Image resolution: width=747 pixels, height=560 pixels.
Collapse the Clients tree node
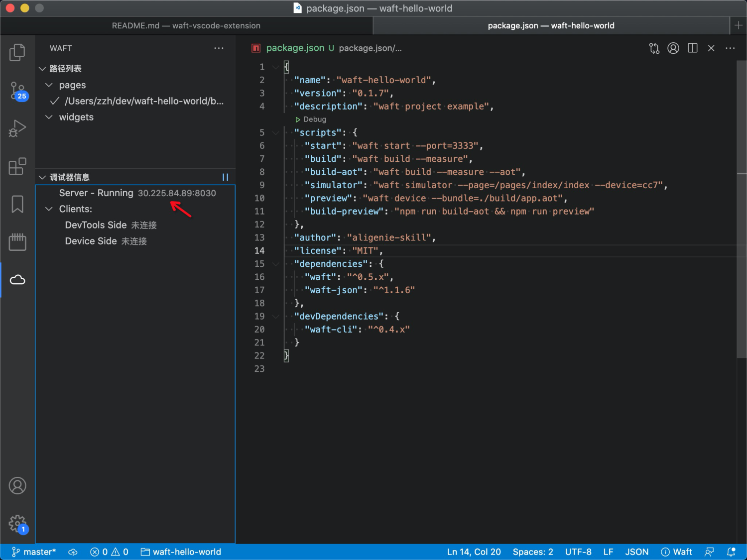(x=49, y=209)
